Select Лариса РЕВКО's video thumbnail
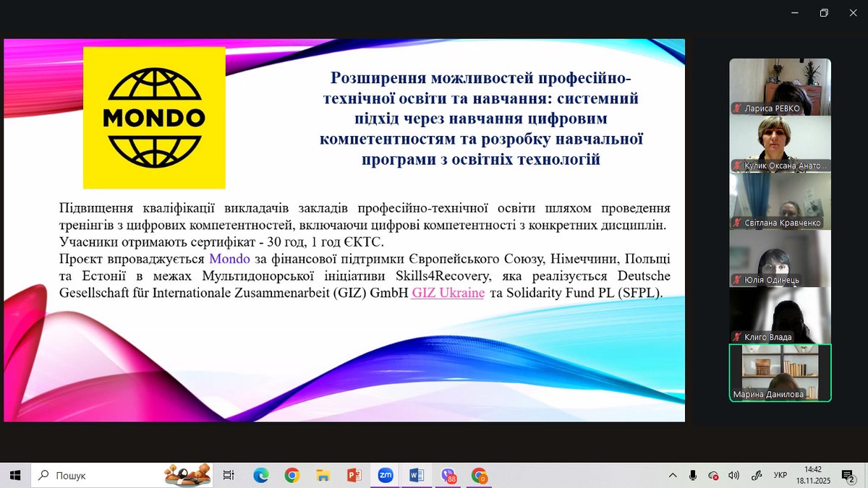The width and height of the screenshot is (868, 488). coord(780,87)
